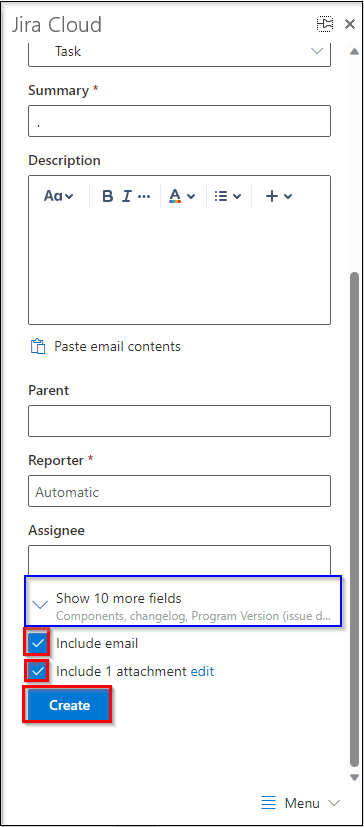This screenshot has height=827, width=364.
Task: Click the Reporter Automatic field
Action: click(179, 491)
